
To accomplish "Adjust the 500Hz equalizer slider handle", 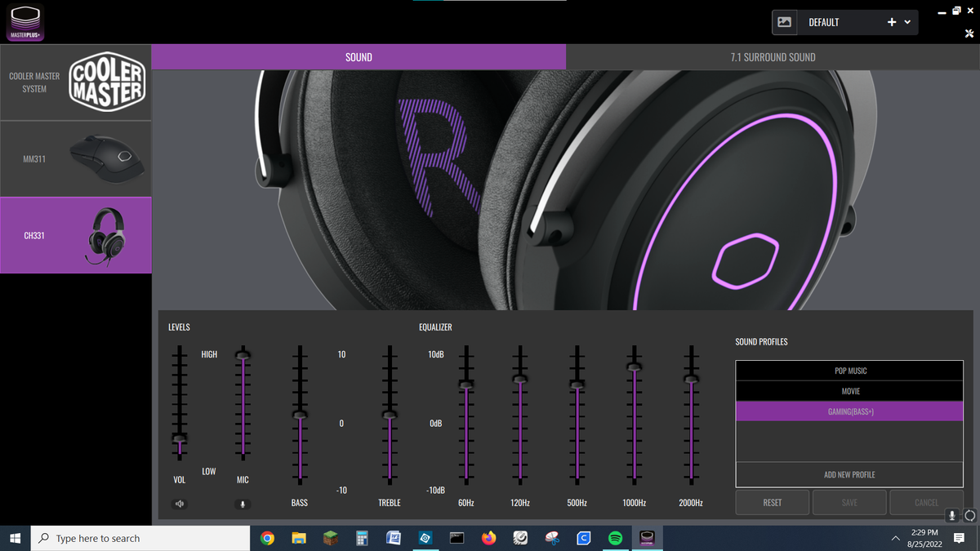I will pos(577,384).
